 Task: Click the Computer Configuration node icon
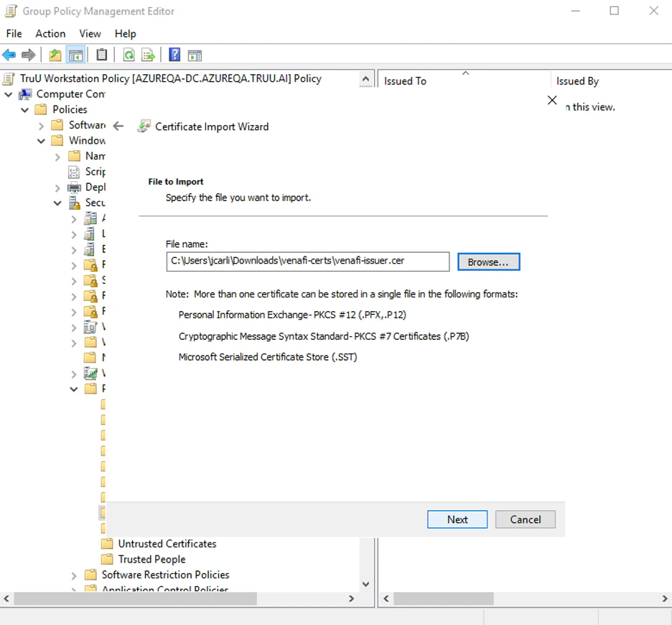point(25,94)
